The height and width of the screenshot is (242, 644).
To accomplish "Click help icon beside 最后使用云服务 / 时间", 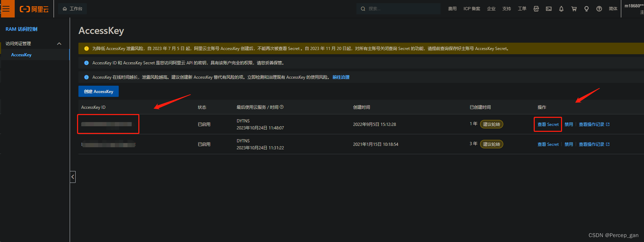I will 282,107.
